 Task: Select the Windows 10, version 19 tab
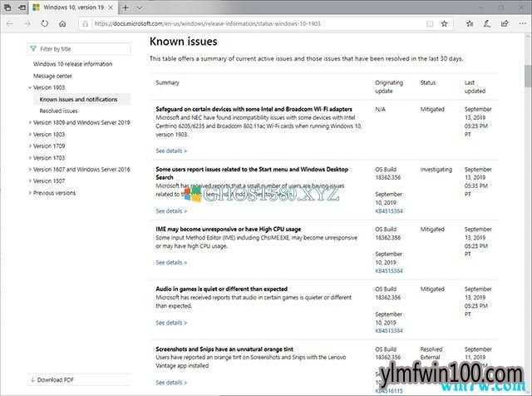73,7
